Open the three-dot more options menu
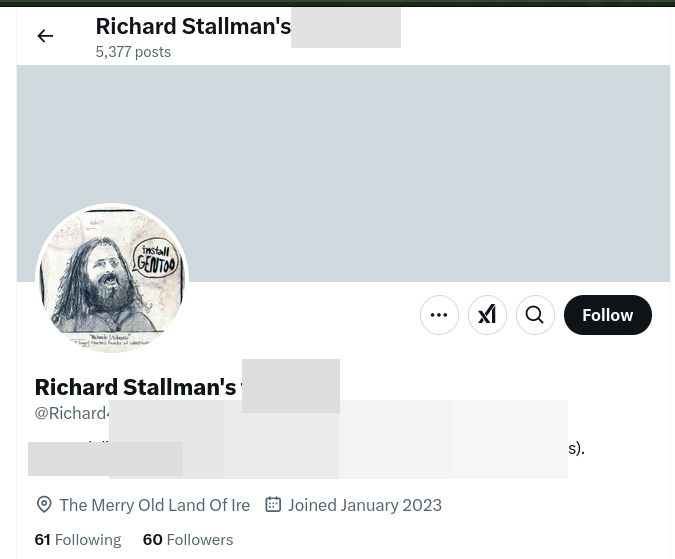 coord(439,315)
